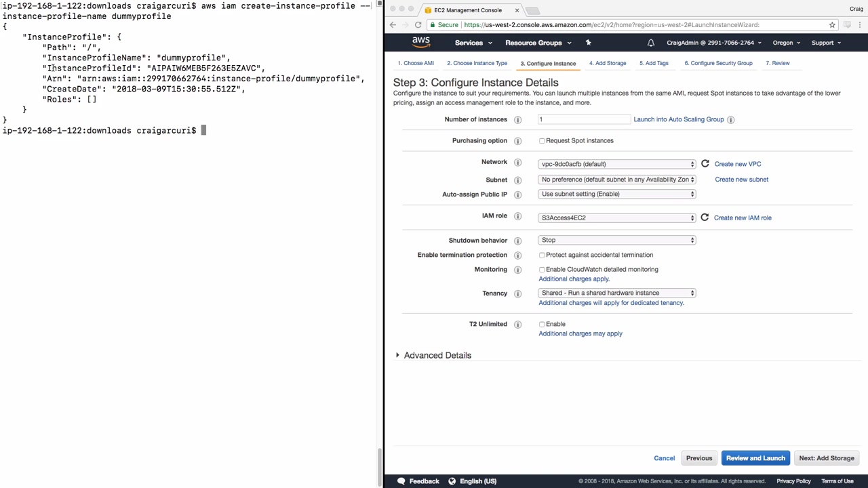
Task: Show info for Purchasing option
Action: [517, 141]
